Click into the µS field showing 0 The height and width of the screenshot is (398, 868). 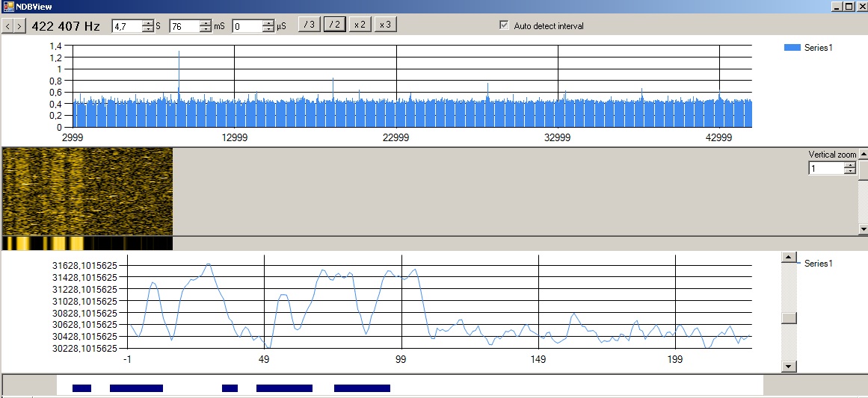248,26
